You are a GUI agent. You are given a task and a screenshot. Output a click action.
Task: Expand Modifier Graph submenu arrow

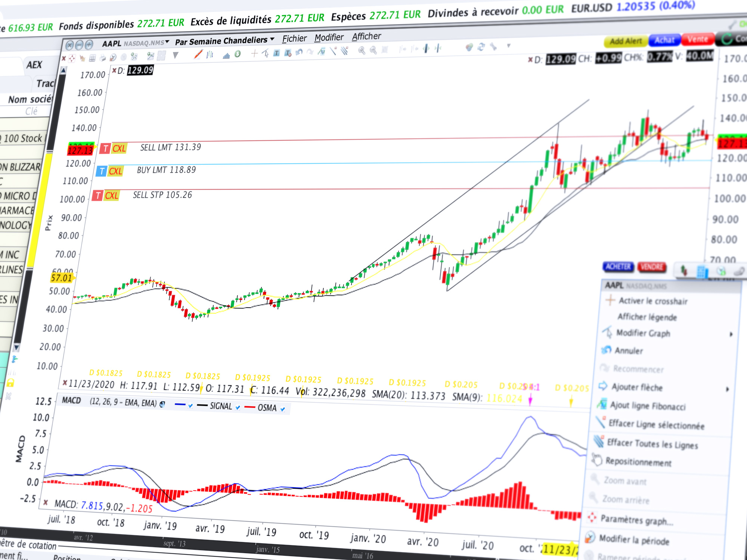[x=731, y=335]
